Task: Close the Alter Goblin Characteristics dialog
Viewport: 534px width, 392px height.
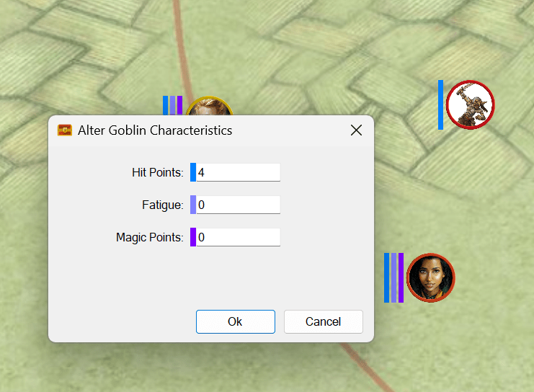Action: click(x=356, y=130)
